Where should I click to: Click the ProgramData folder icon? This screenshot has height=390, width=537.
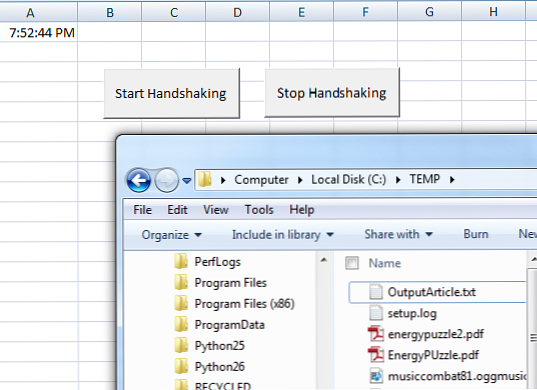181,324
